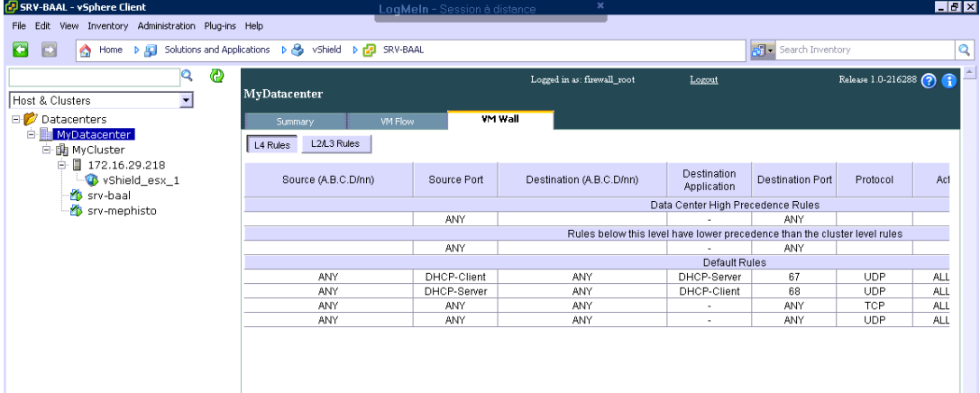The height and width of the screenshot is (393, 980).
Task: Collapse the MyCluster tree node
Action: point(48,150)
